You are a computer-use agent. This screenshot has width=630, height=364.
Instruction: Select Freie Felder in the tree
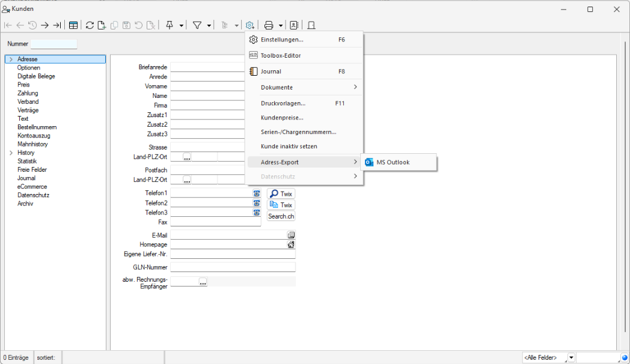pyautogui.click(x=32, y=169)
